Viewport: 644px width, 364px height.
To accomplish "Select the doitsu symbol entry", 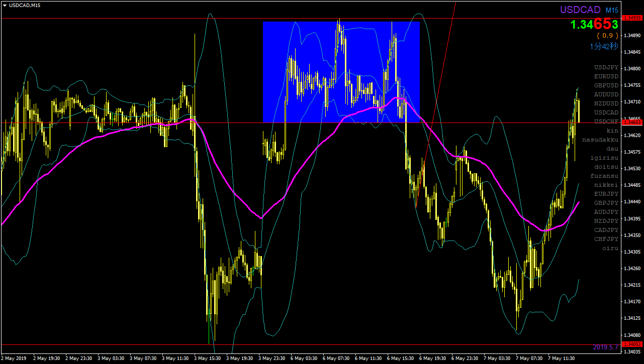I will 606,167.
